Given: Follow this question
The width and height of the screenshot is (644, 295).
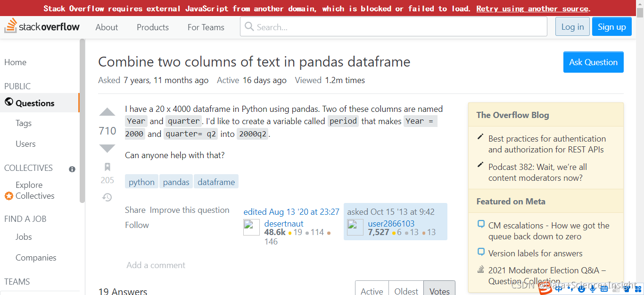Looking at the screenshot, I should pyautogui.click(x=137, y=225).
